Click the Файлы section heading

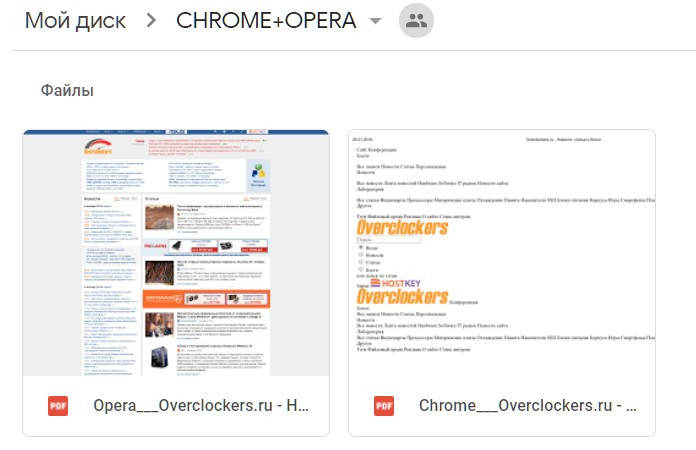point(67,91)
